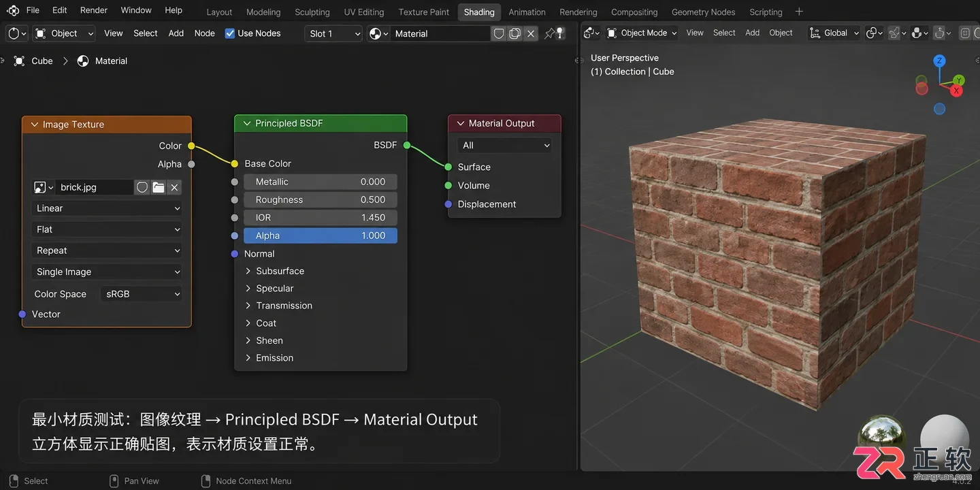980x490 pixels.
Task: Open the Object Mode dropdown
Action: 642,33
